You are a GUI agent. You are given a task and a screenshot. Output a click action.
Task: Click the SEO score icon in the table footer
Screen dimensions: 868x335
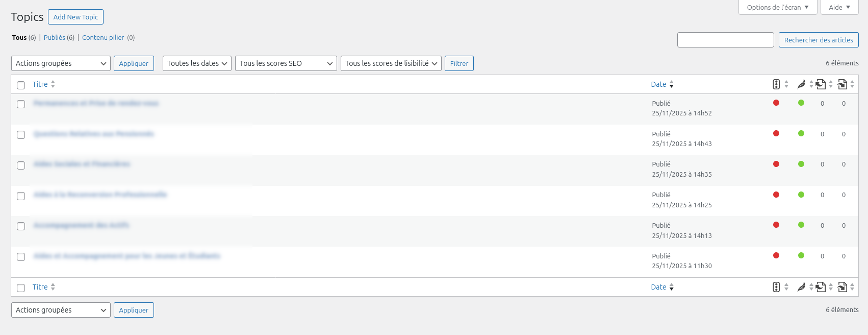776,287
